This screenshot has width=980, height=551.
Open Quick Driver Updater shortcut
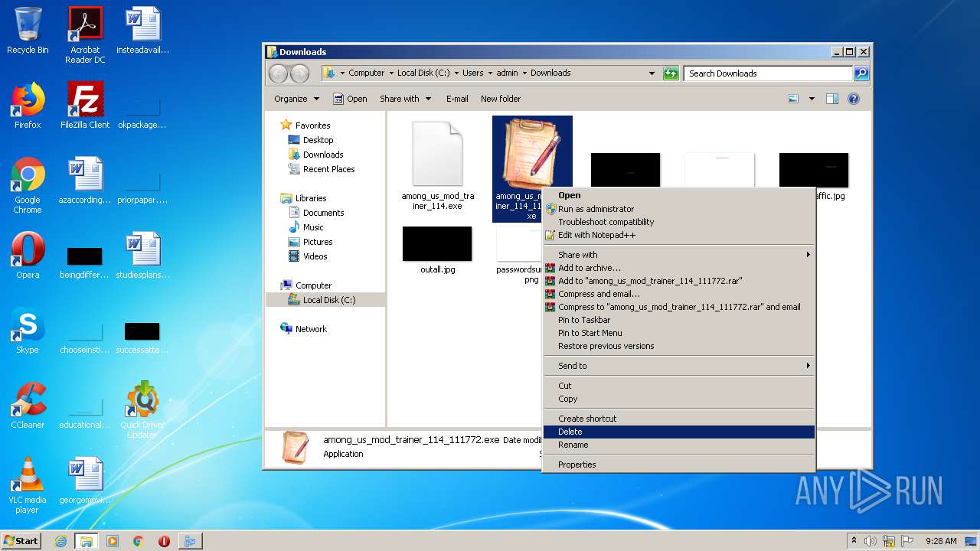point(142,410)
